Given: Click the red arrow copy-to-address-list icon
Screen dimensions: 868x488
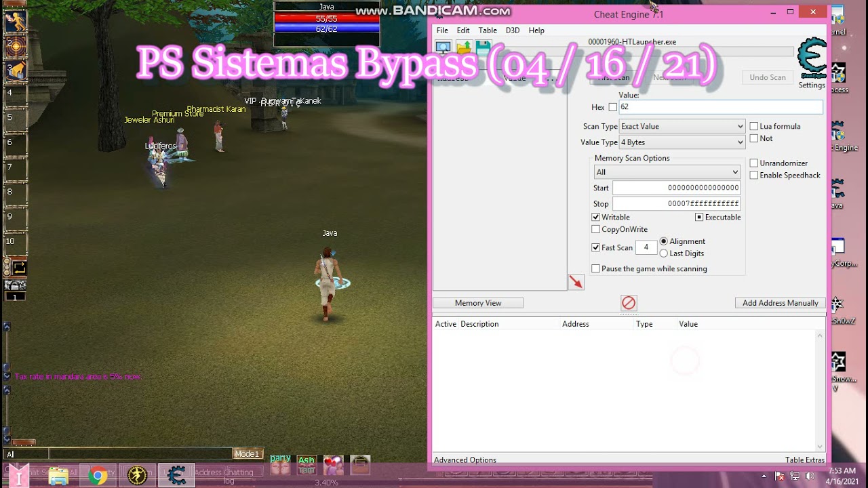Looking at the screenshot, I should (x=576, y=282).
